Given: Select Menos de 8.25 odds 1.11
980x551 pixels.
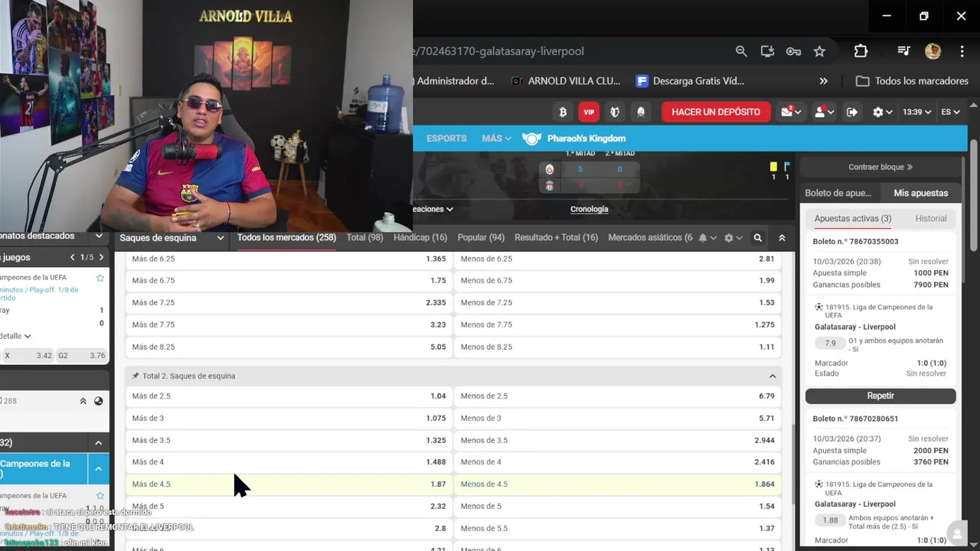Looking at the screenshot, I should point(618,347).
